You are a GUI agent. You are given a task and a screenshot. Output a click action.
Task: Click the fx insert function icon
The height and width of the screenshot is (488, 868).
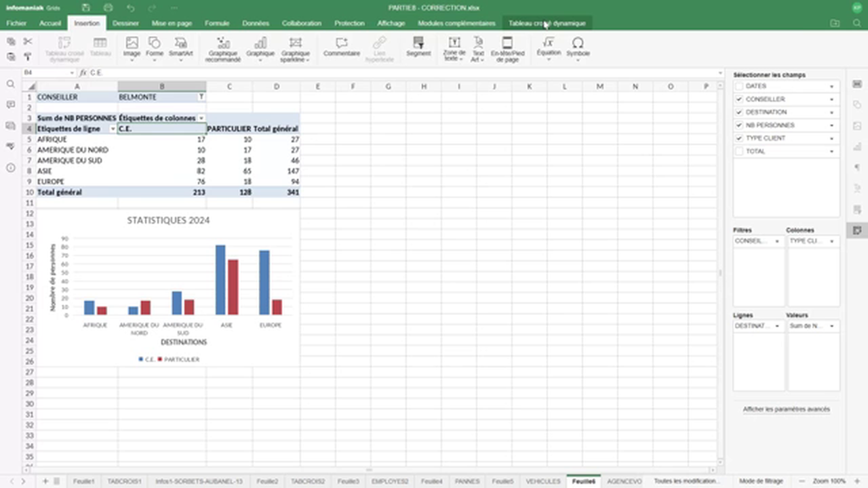coord(83,73)
